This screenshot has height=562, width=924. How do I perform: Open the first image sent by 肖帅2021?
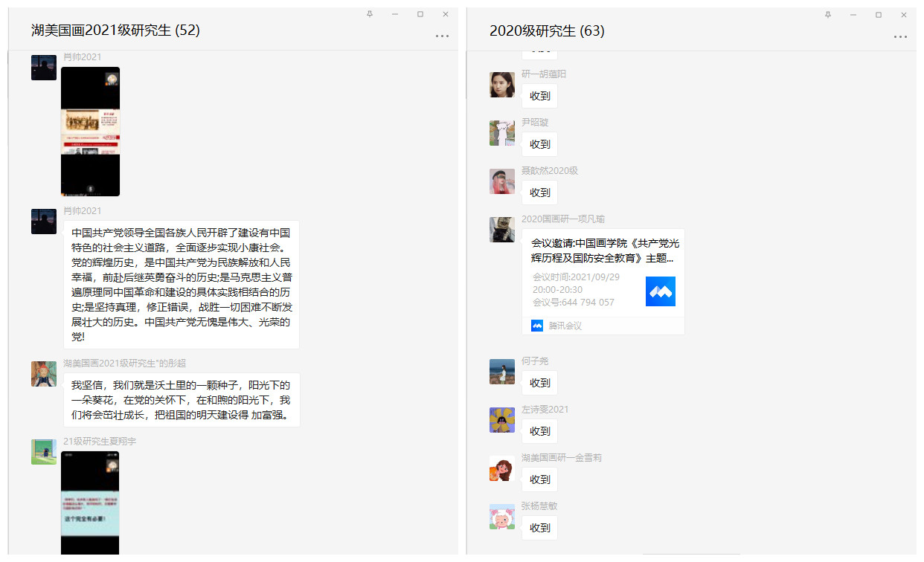[90, 132]
